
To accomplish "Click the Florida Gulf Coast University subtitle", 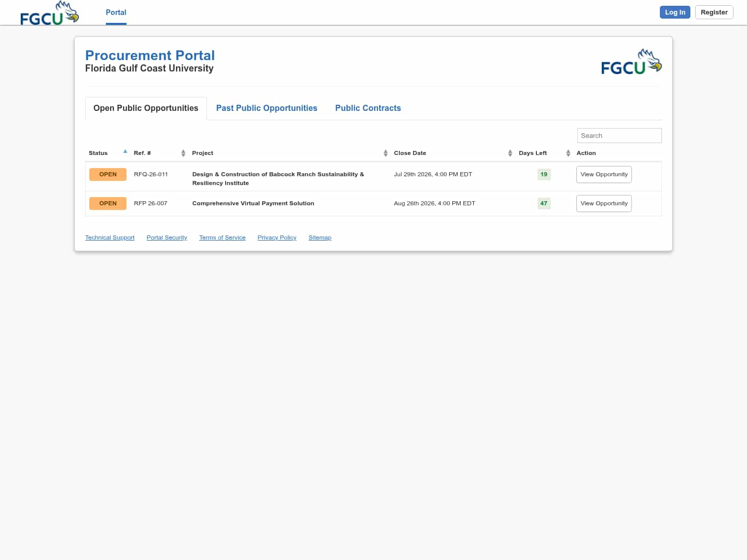I will [149, 68].
